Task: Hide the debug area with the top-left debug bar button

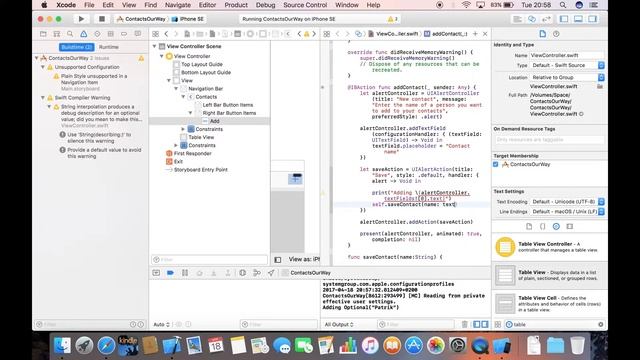Action: click(x=156, y=273)
